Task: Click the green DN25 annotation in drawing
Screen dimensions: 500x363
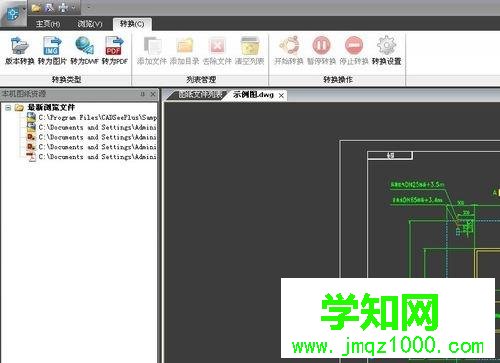Action: (x=417, y=184)
